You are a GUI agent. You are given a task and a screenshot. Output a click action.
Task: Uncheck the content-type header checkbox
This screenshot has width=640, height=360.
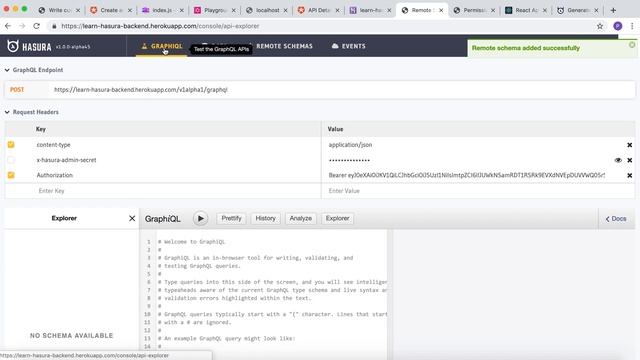[x=11, y=144]
